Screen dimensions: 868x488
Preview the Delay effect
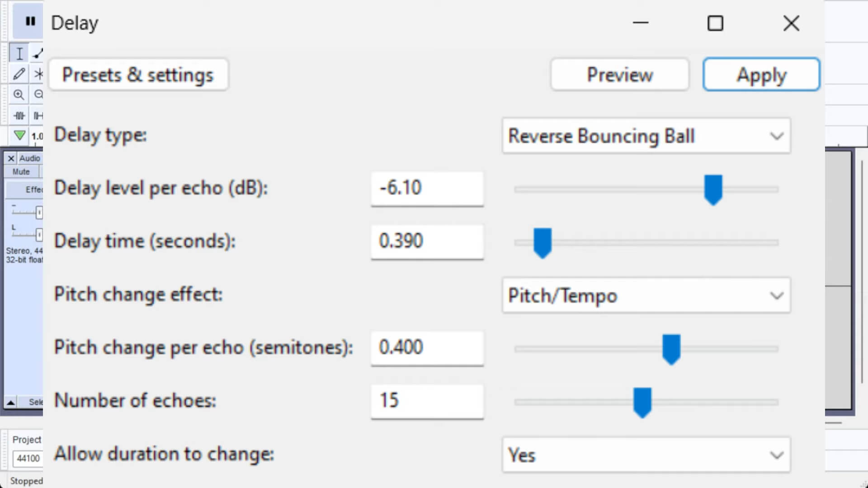pos(619,75)
